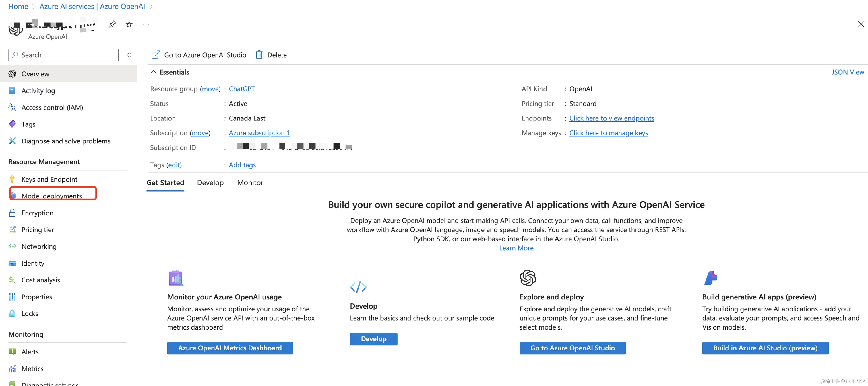This screenshot has height=386, width=868.
Task: Collapse the Essentials section
Action: point(154,72)
